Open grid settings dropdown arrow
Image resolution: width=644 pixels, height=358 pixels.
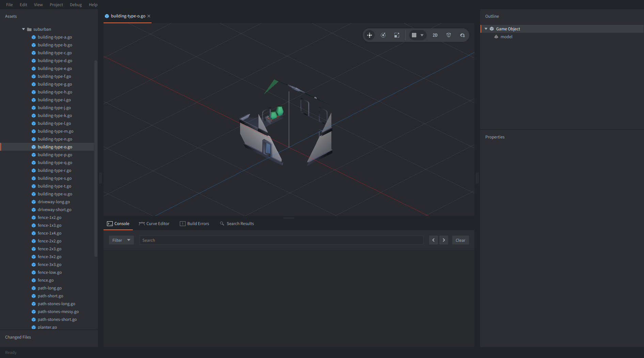(x=422, y=35)
